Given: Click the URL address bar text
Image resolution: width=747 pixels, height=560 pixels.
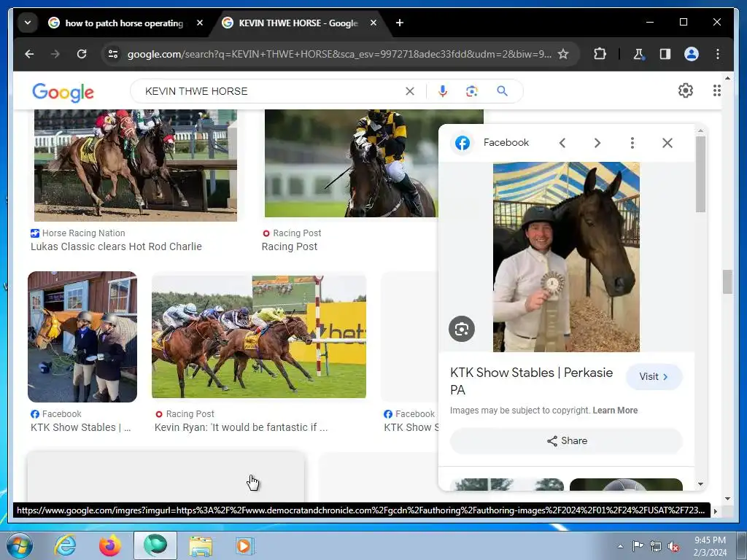Looking at the screenshot, I should pos(339,54).
